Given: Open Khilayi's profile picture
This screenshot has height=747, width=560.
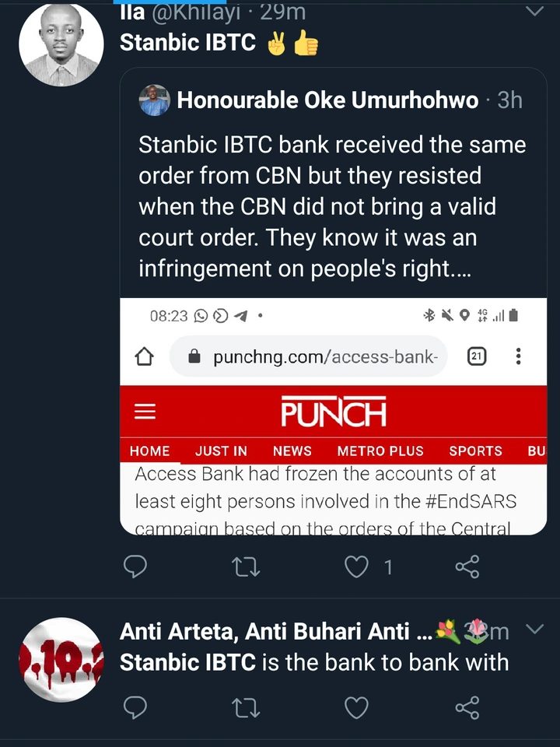Looking at the screenshot, I should tap(61, 44).
